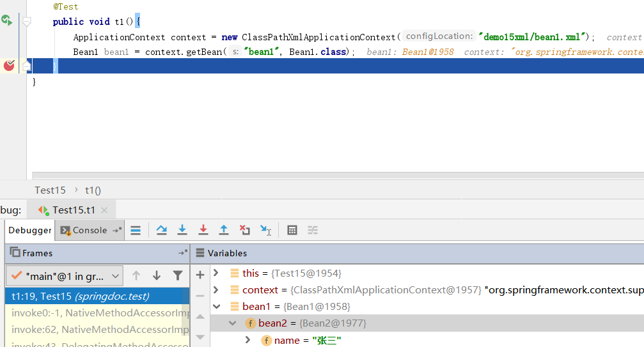Click the editor horizontal scrollbar
The height and width of the screenshot is (347, 644).
click(x=338, y=175)
